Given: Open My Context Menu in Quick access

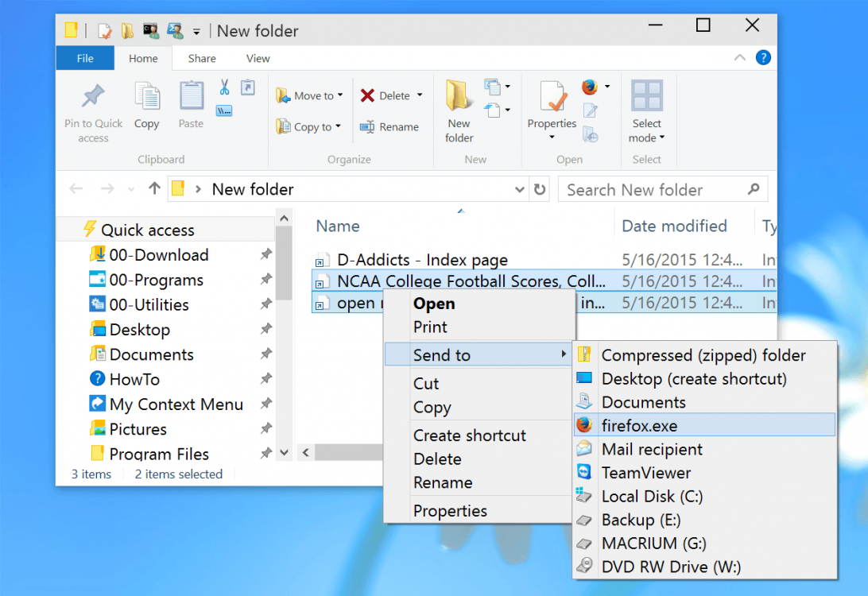Looking at the screenshot, I should 167,404.
